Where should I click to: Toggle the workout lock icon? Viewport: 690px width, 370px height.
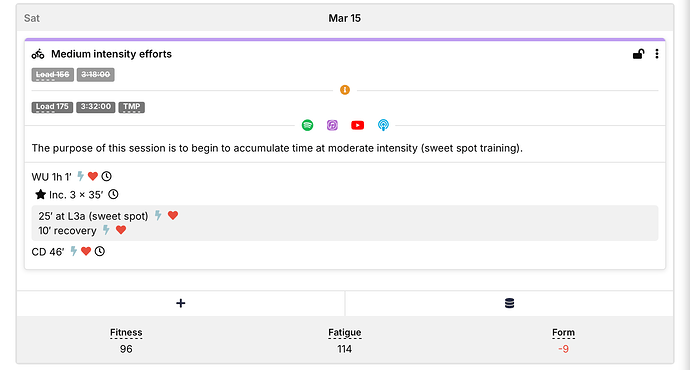tap(639, 54)
